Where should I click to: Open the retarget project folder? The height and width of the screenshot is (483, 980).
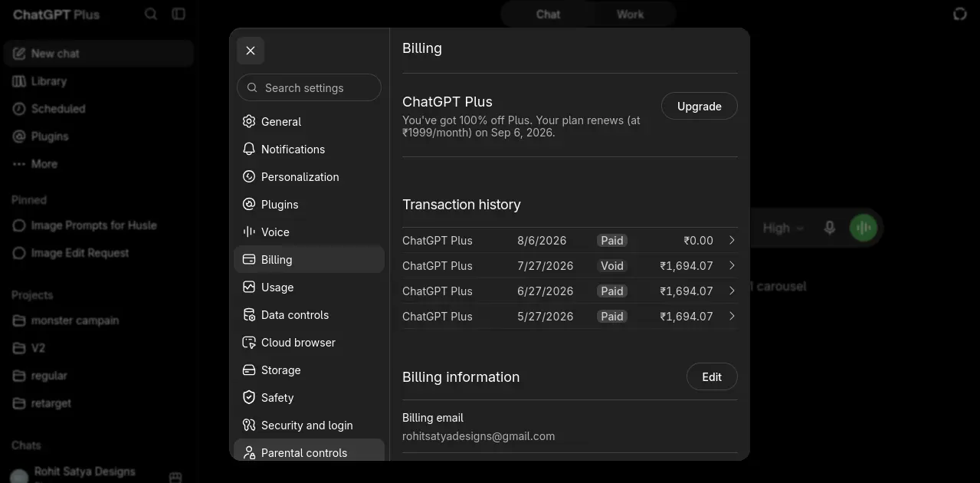tap(98, 403)
